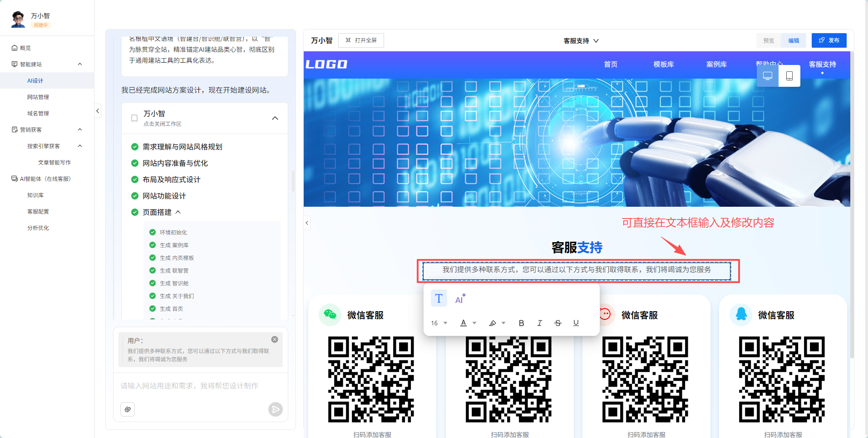Screen dimensions: 868x438
Task: Underline the selected text
Action: pos(576,323)
